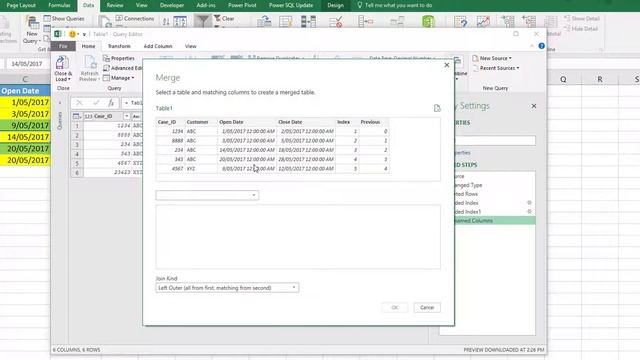Click Hide Detail in Excel ribbon
The height and width of the screenshot is (360, 640).
pyautogui.click(x=582, y=29)
